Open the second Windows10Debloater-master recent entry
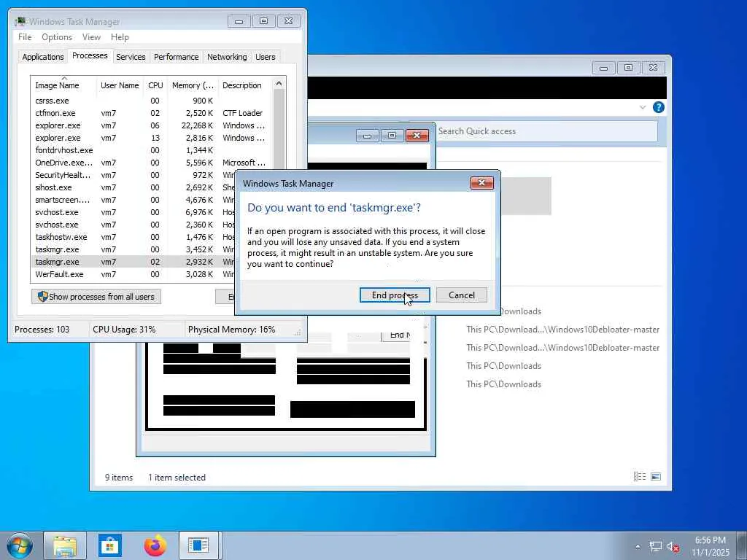747x560 pixels. [x=562, y=348]
